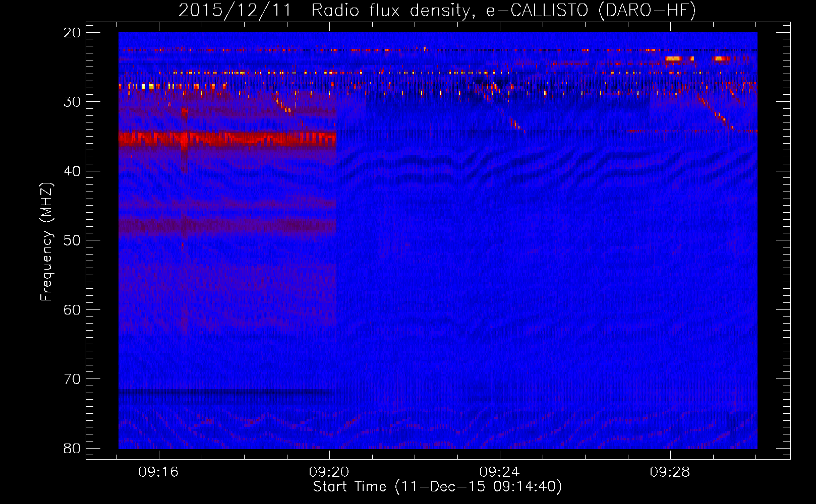The width and height of the screenshot is (816, 504).
Task: Click the 09:24 time tick label
Action: click(x=499, y=472)
